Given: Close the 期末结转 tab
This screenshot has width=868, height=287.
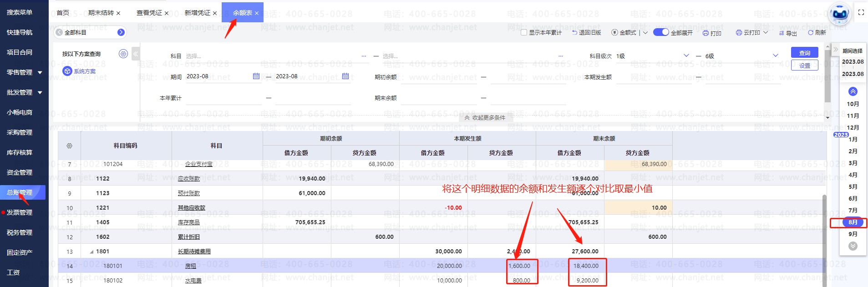Looking at the screenshot, I should (x=118, y=13).
